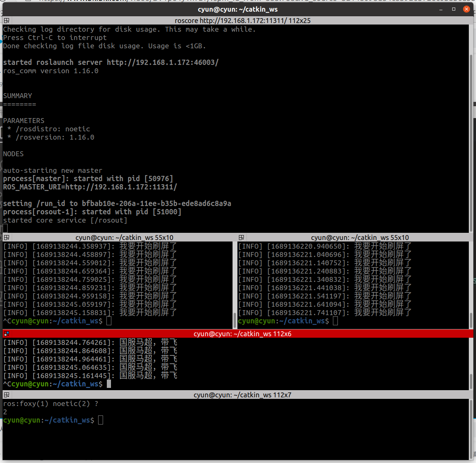This screenshot has height=463, width=476.
Task: Click log line with timestamp 1689138244.659364
Action: click(x=90, y=271)
